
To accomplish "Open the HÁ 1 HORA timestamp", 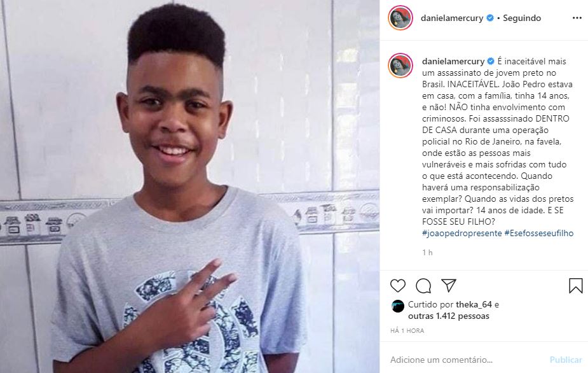I will (407, 331).
